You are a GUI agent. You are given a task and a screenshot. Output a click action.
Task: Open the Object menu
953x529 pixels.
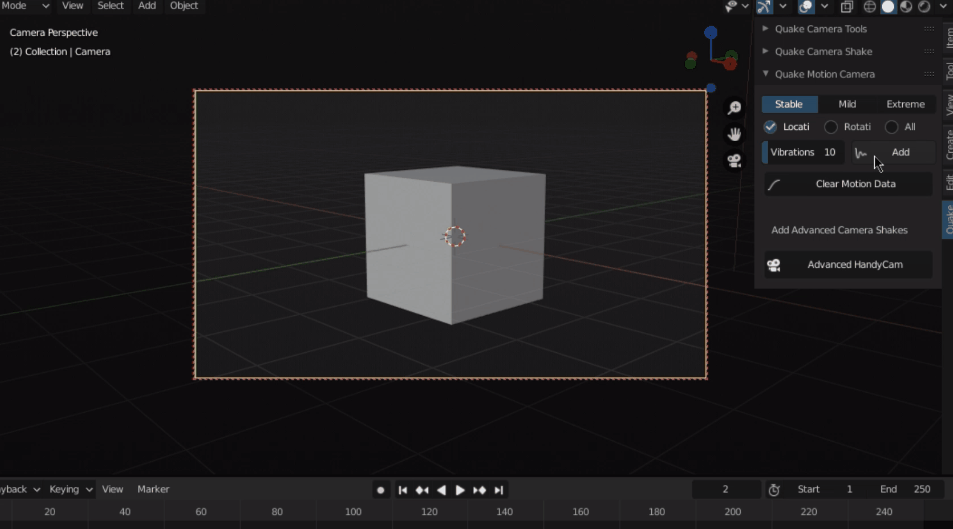coord(184,6)
